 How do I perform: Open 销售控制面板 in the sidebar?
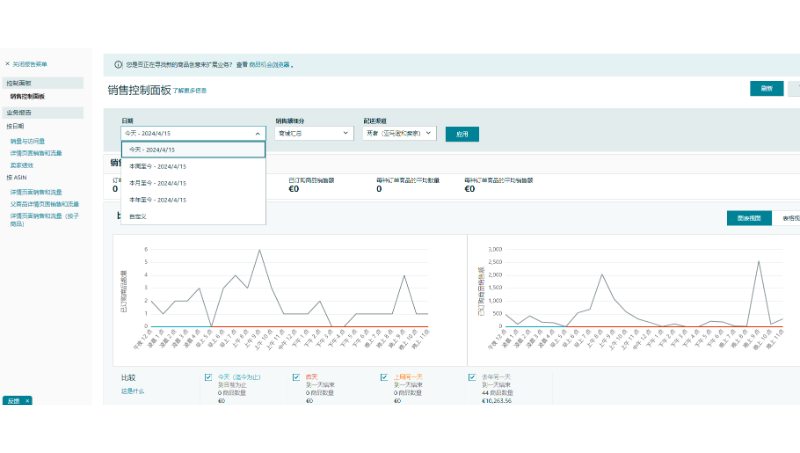click(x=28, y=96)
